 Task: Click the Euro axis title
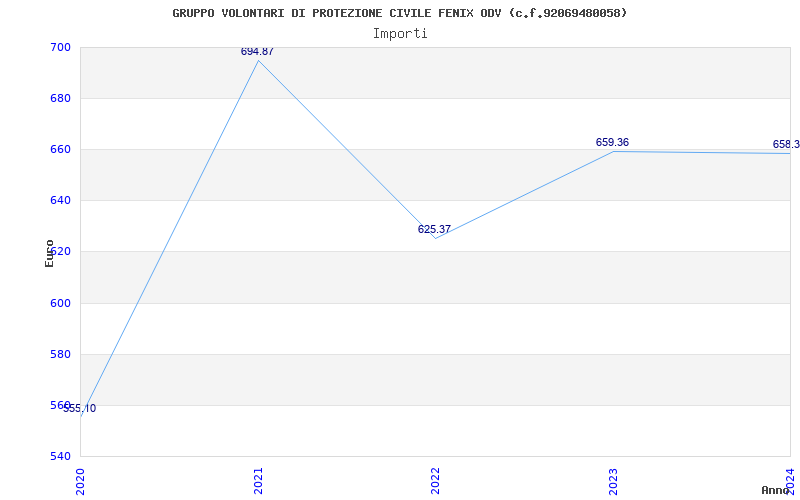(49, 253)
